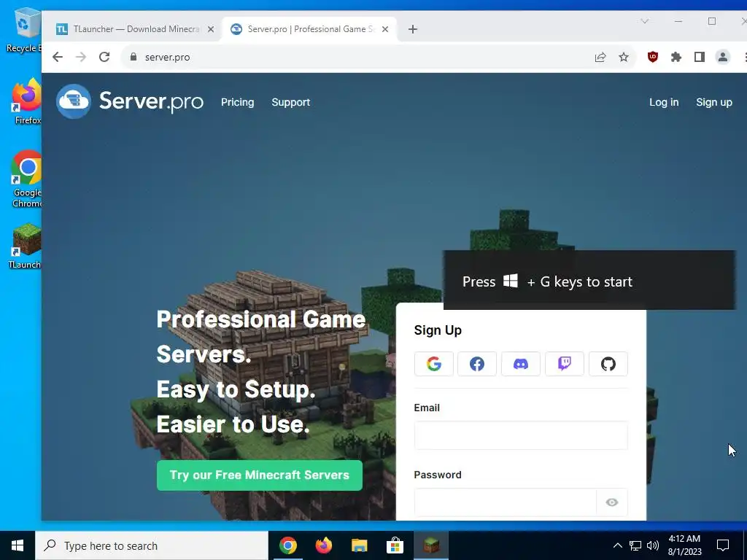Image resolution: width=747 pixels, height=560 pixels.
Task: Open Chrome from taskbar
Action: pyautogui.click(x=287, y=545)
